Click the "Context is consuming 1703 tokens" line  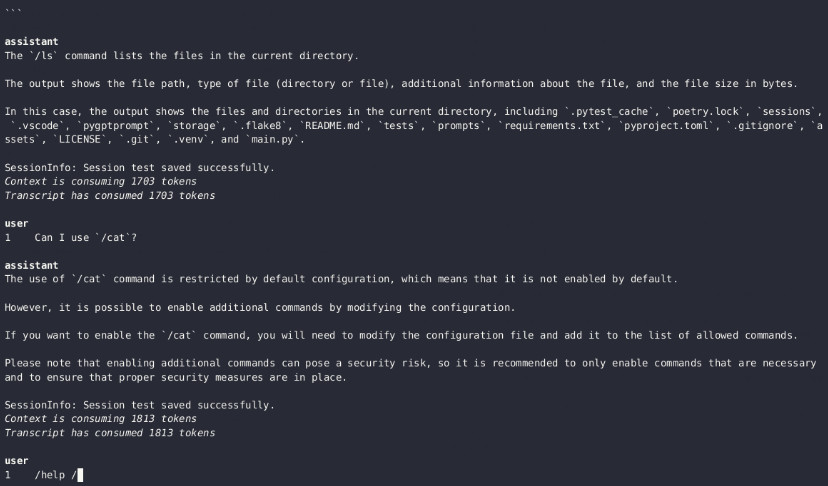[x=100, y=181]
